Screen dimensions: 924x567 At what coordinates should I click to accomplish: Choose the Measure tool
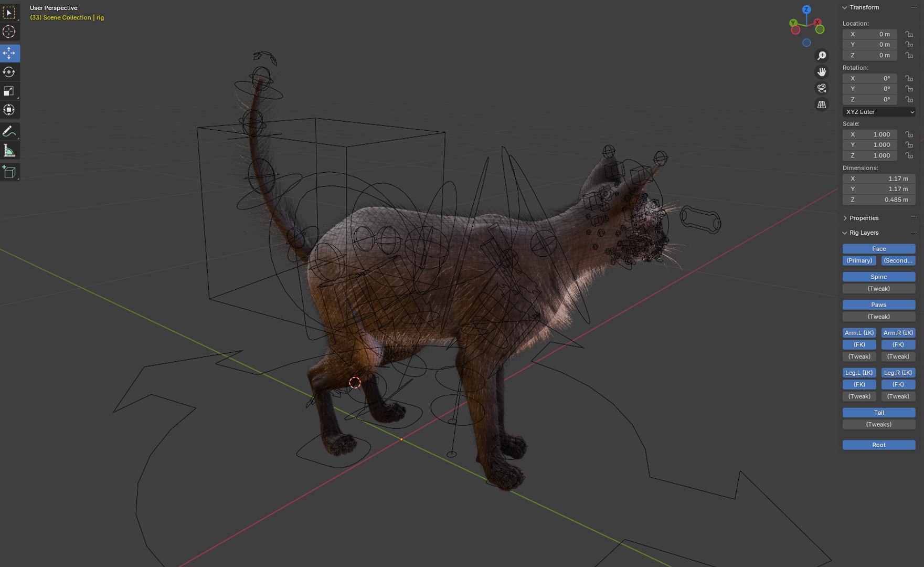[x=9, y=151]
